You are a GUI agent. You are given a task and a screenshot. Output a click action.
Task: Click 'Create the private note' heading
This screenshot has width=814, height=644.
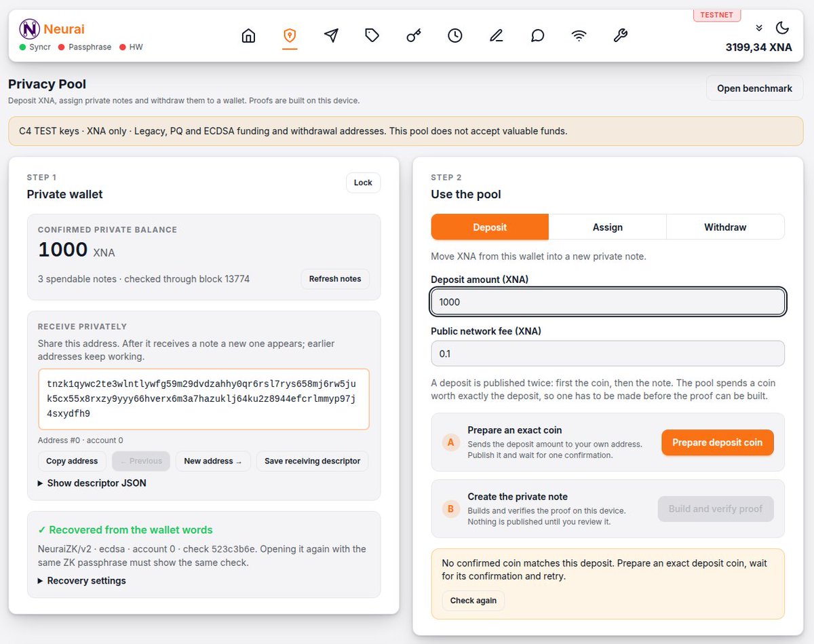518,497
